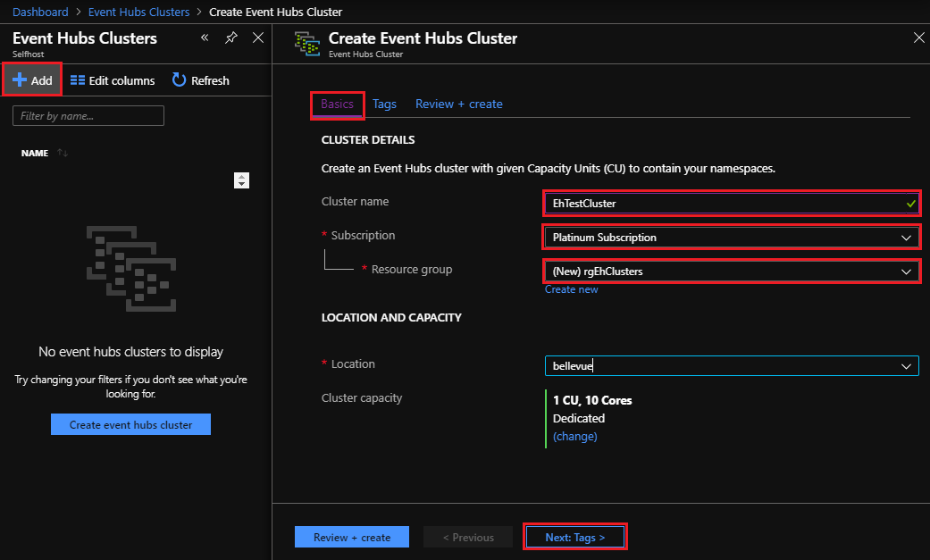Click the change link for cluster capacity

click(x=574, y=436)
